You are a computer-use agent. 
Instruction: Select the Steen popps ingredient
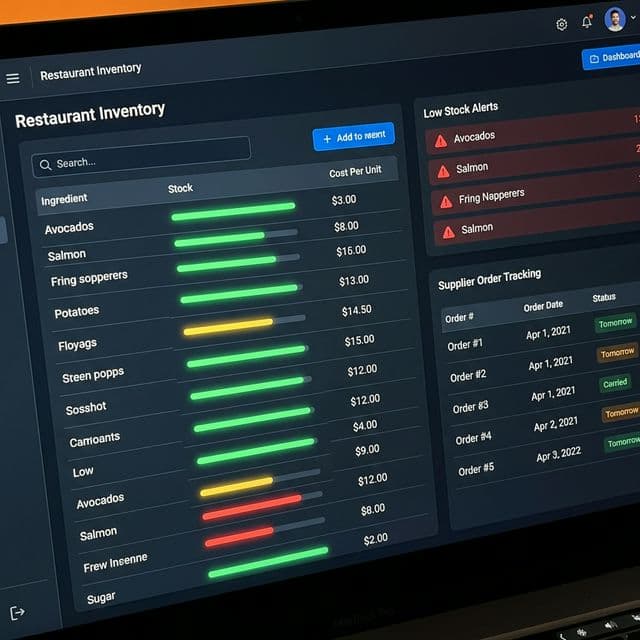click(93, 375)
